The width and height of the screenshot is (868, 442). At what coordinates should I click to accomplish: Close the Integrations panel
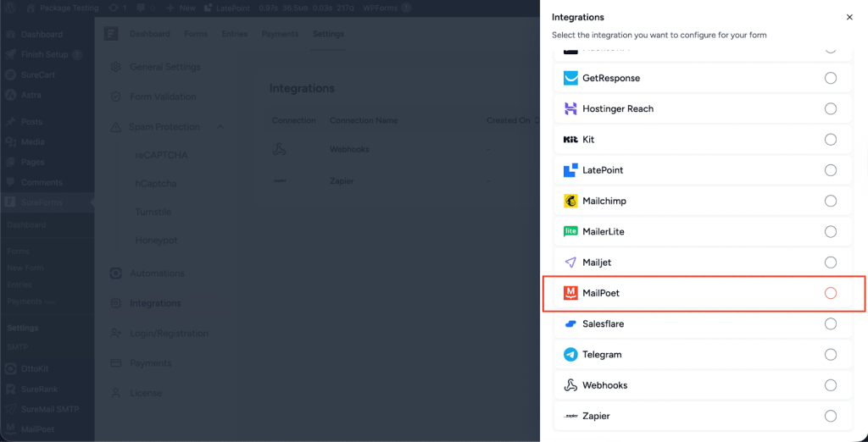[x=849, y=17]
